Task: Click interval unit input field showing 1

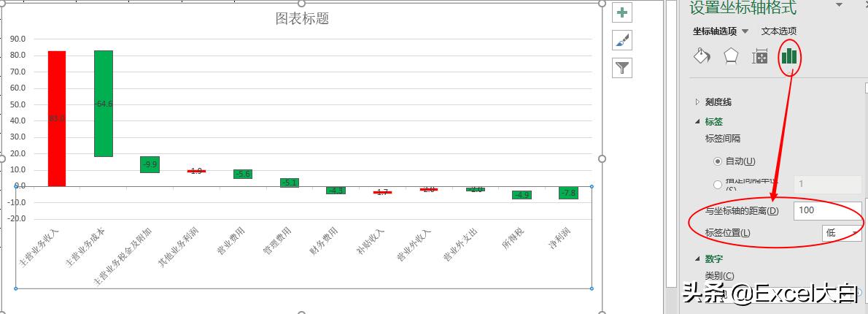Action: (827, 184)
